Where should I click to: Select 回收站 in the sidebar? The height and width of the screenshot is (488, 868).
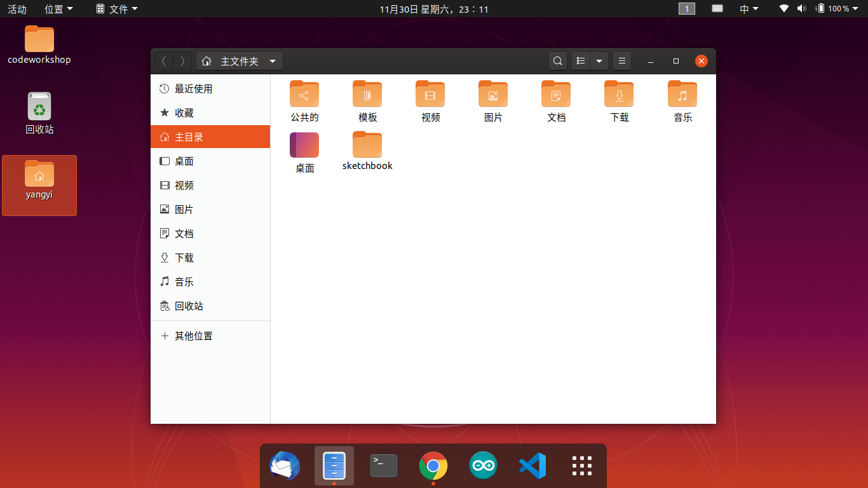pos(210,306)
